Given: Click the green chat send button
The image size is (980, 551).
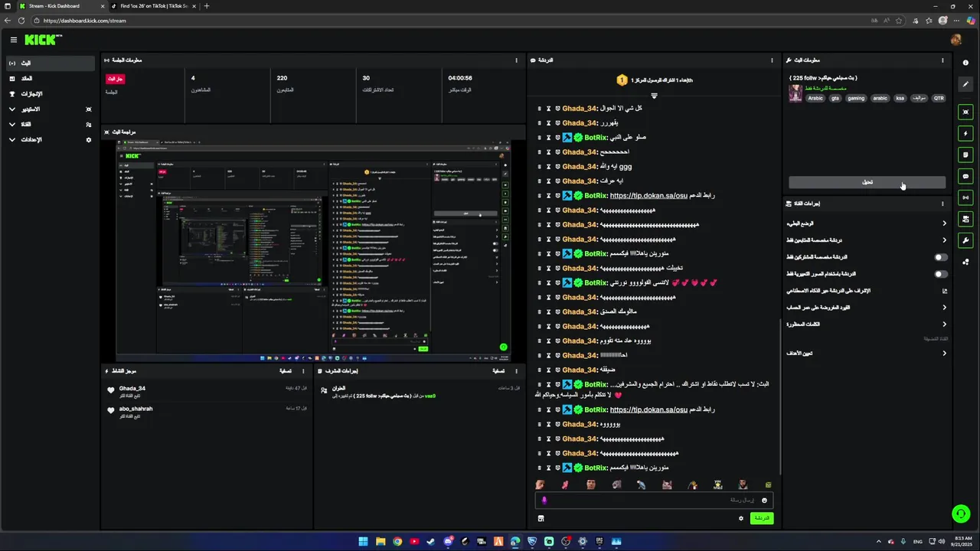Looking at the screenshot, I should 761,518.
